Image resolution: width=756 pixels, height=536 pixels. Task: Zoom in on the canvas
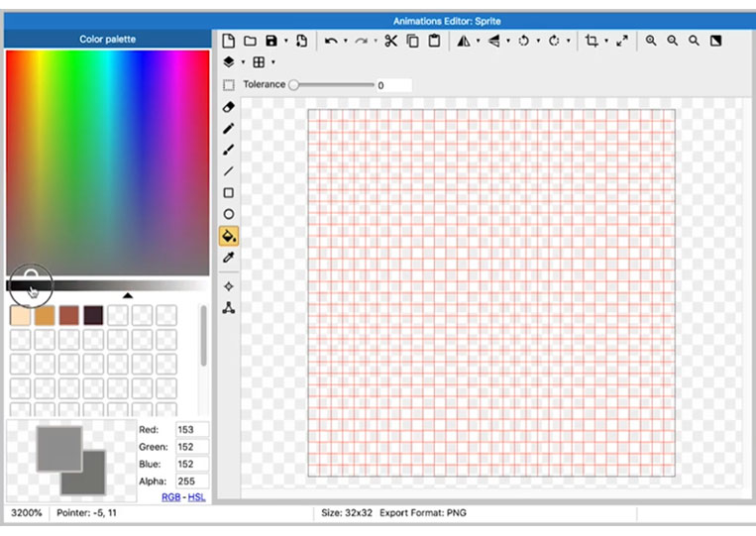651,41
